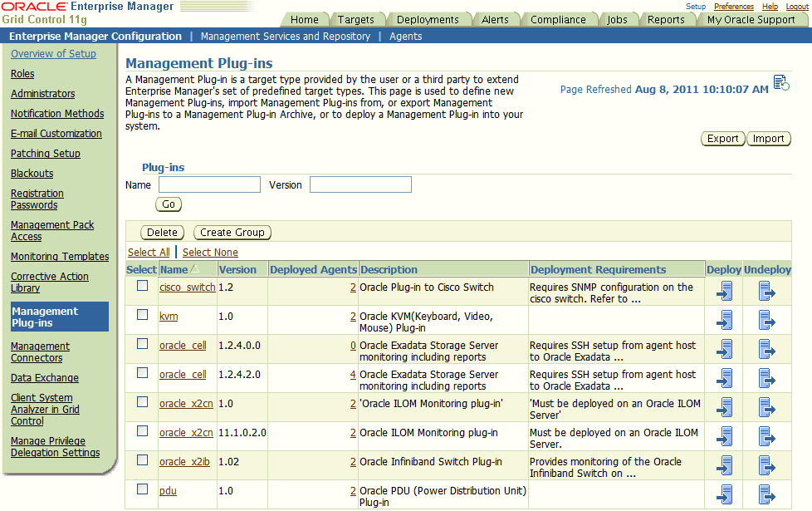Open Management Services and Repository subtab
812x511 pixels.
(x=286, y=37)
